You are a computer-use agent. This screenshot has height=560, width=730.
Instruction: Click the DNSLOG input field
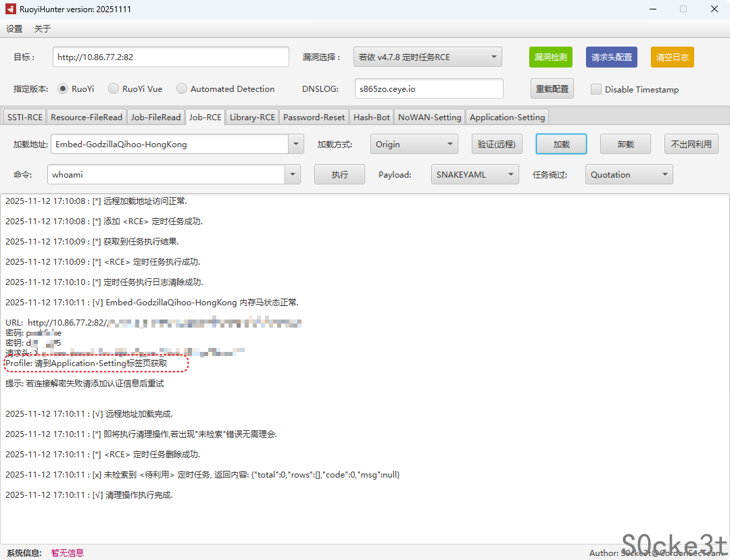point(429,89)
